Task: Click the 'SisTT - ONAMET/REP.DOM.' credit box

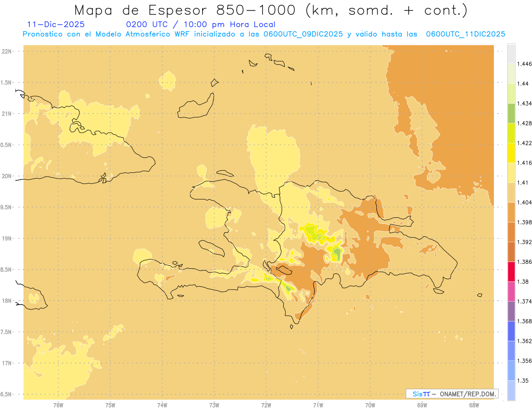Action: (x=452, y=394)
